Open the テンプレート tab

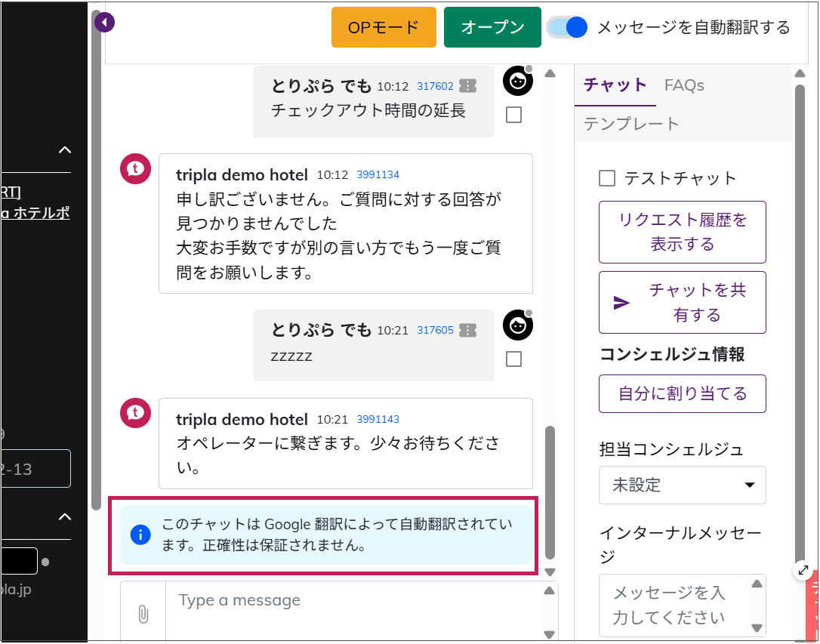click(631, 124)
